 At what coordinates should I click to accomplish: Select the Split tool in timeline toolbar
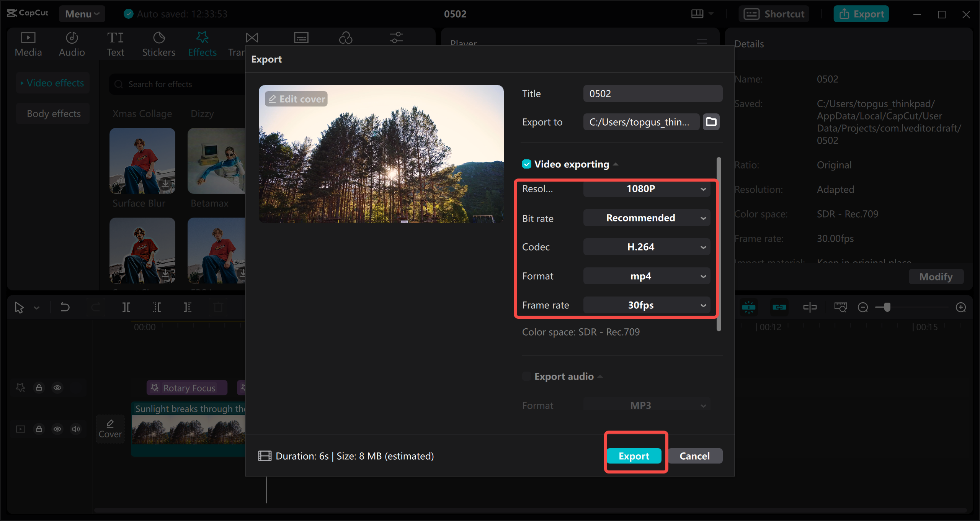126,307
